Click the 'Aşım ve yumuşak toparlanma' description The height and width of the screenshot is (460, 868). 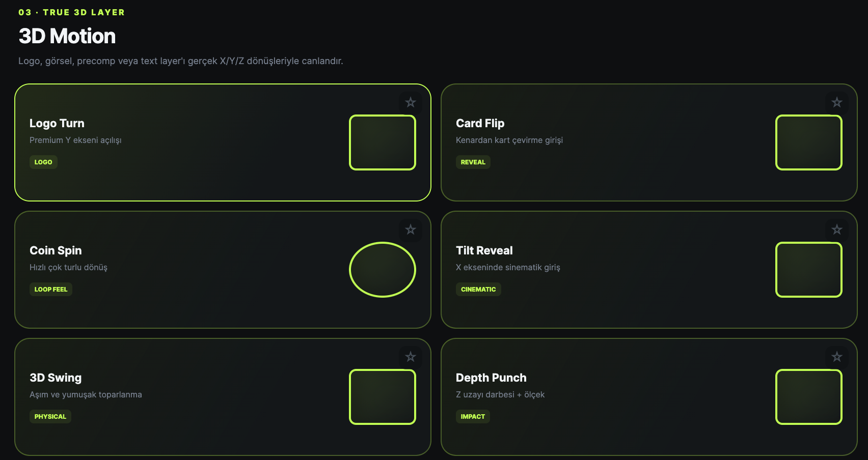(x=86, y=394)
